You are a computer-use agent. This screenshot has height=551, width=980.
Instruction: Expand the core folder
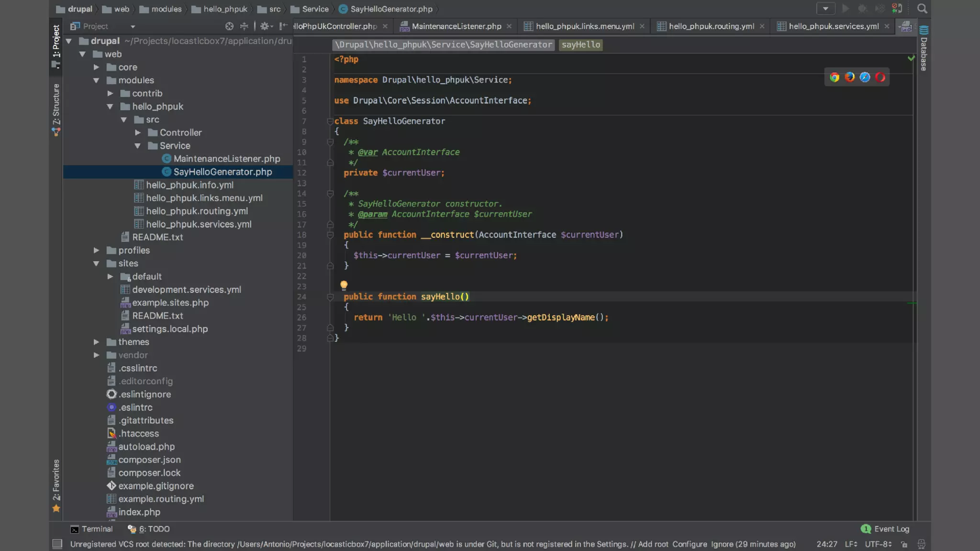click(96, 67)
